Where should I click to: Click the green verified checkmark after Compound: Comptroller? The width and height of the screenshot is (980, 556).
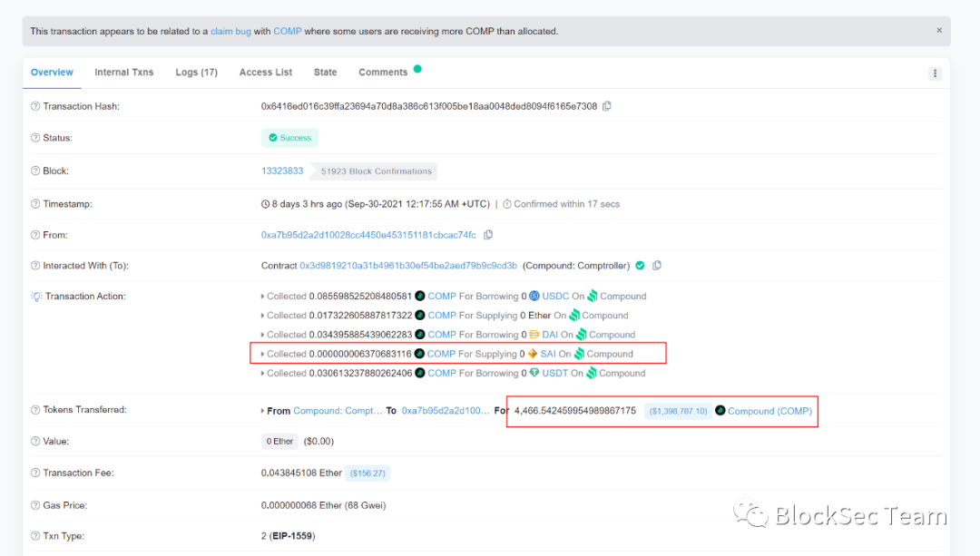[x=640, y=266]
